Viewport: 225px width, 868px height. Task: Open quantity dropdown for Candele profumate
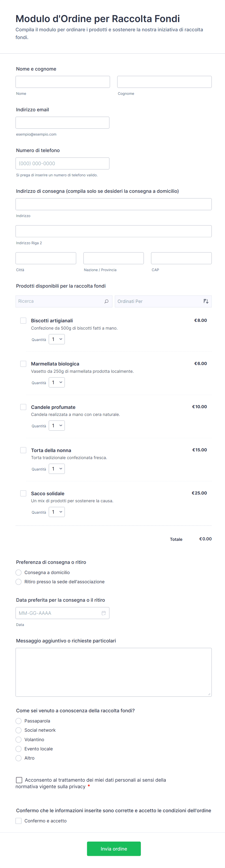pos(57,426)
